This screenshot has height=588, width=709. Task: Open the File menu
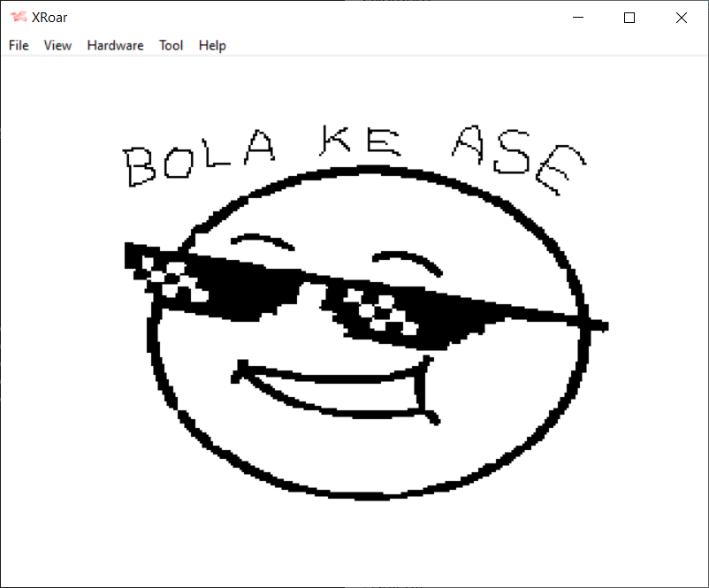point(19,45)
